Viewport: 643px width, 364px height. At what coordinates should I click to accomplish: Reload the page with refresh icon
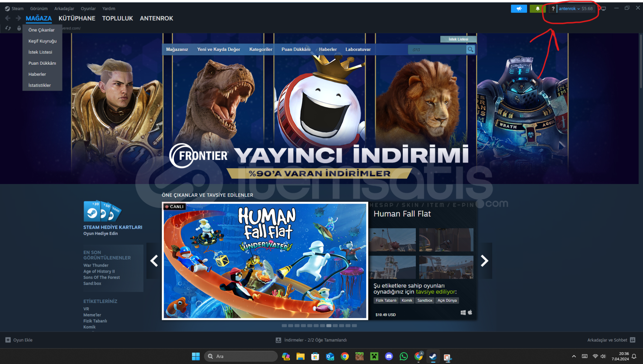pos(8,28)
